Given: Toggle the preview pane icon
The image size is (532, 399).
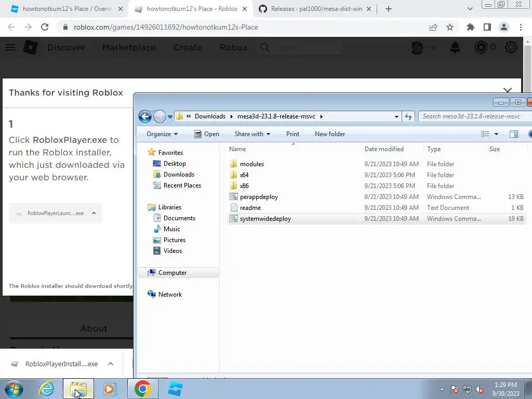Looking at the screenshot, I should coord(514,134).
